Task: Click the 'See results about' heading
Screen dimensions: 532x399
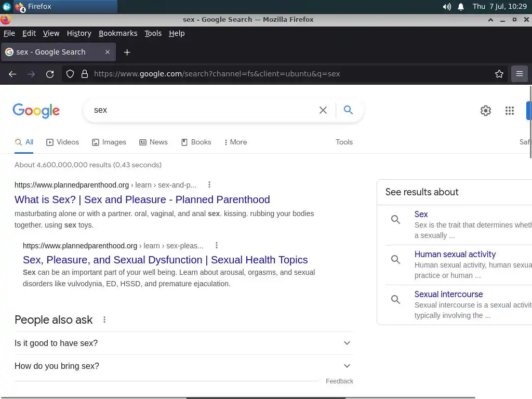Action: pyautogui.click(x=422, y=192)
